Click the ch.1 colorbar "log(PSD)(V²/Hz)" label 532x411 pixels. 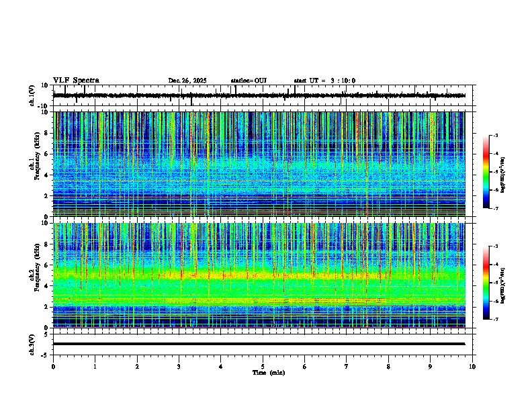click(503, 175)
